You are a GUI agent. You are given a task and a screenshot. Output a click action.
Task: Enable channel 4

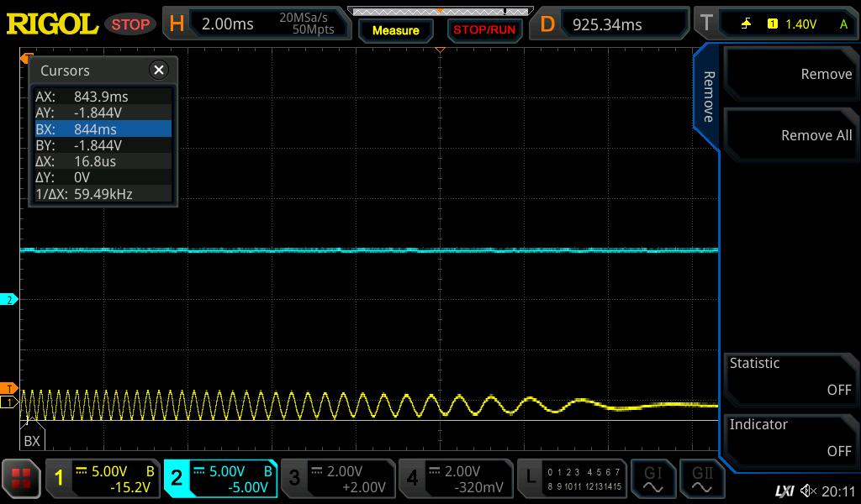click(456, 478)
